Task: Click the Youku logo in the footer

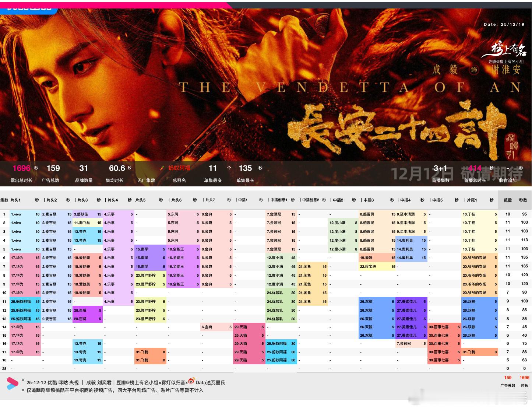Action: pyautogui.click(x=12, y=383)
